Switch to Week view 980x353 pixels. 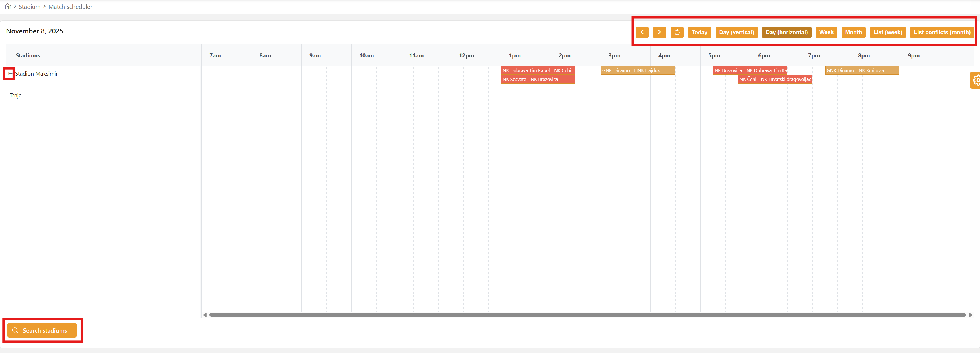[x=826, y=32]
